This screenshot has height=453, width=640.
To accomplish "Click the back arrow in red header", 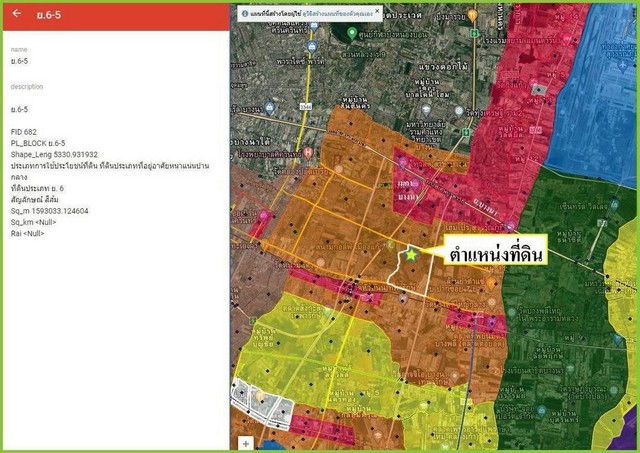I will coord(16,14).
